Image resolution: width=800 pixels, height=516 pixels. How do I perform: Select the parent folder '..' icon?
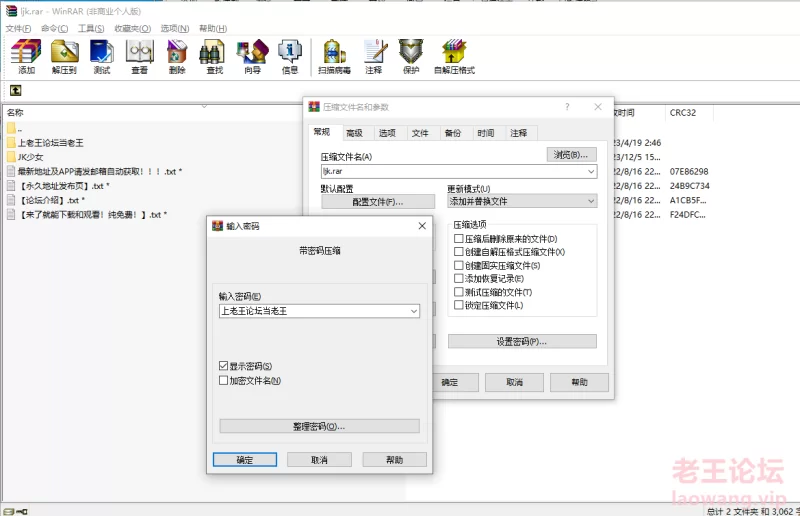tap(11, 128)
